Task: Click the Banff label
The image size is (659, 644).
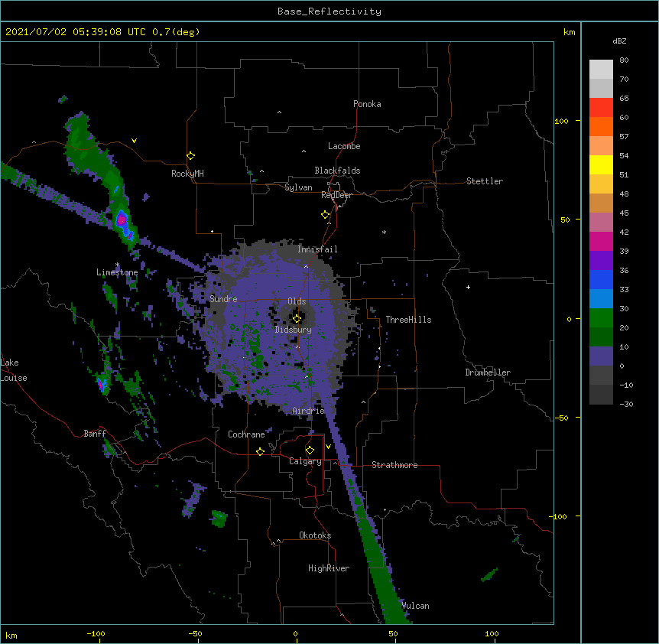Action: [x=95, y=434]
